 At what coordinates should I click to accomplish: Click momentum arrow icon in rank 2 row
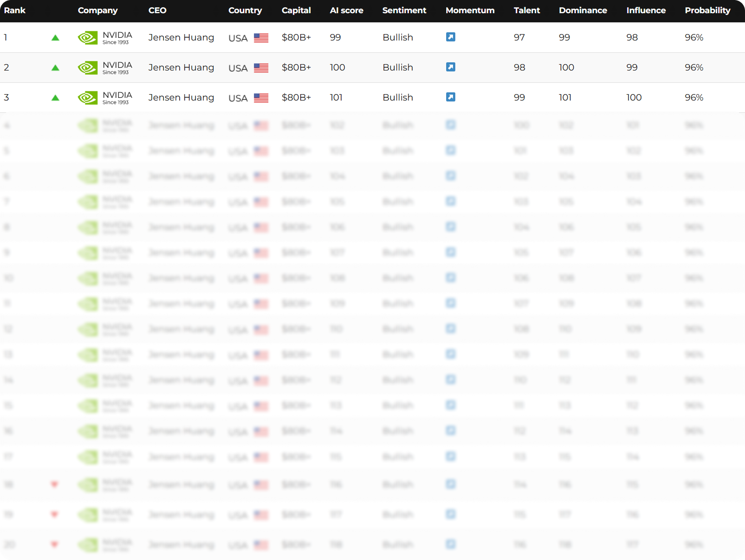pos(450,67)
